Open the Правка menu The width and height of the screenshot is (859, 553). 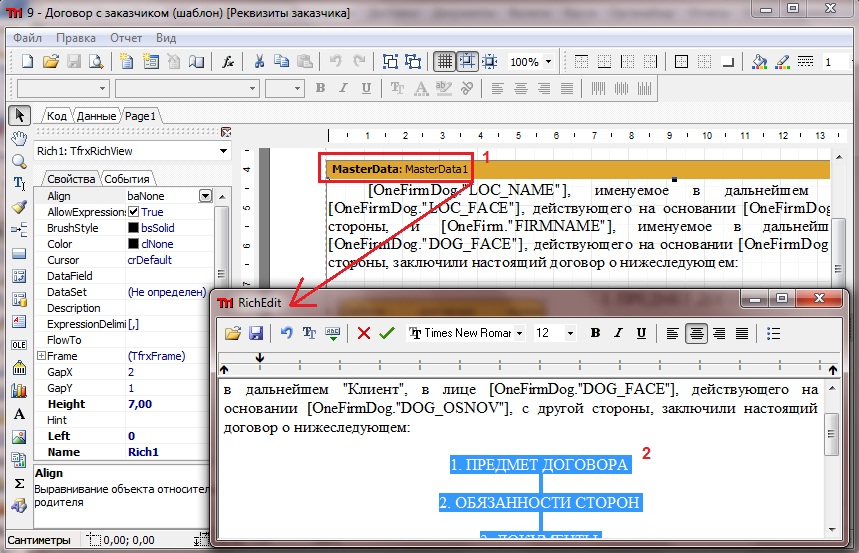76,38
